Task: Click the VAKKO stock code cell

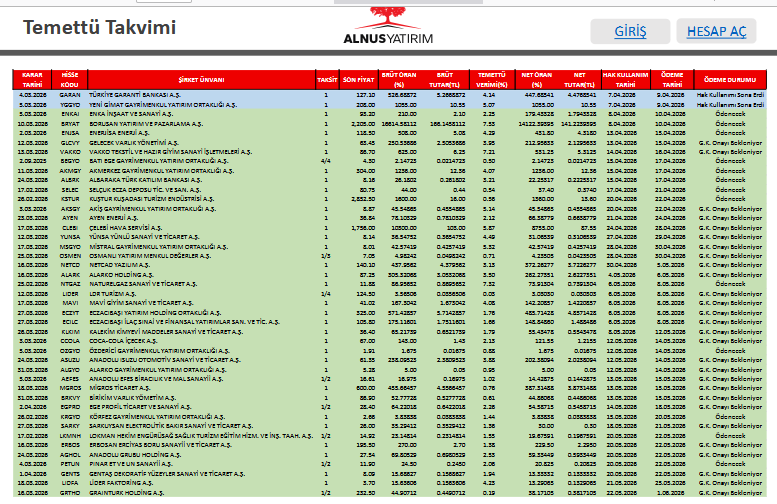Action: pyautogui.click(x=70, y=151)
